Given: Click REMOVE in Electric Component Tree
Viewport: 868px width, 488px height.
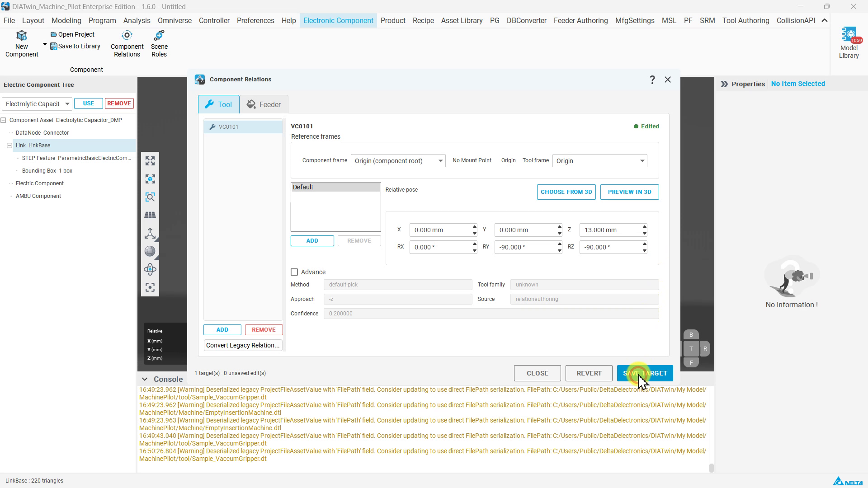Looking at the screenshot, I should coord(119,103).
